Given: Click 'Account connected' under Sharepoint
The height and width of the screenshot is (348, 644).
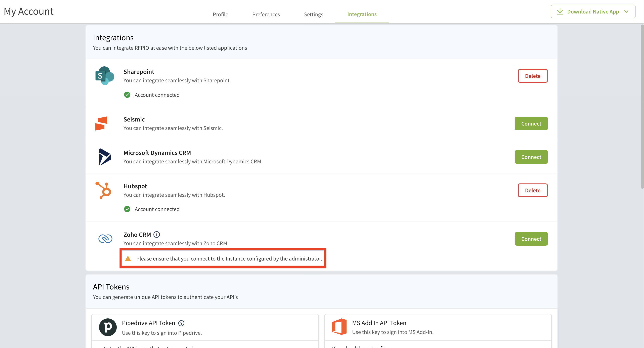Looking at the screenshot, I should pyautogui.click(x=157, y=95).
